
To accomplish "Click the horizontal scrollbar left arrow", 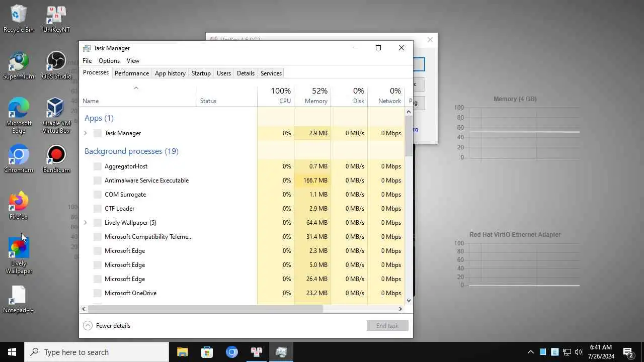I will point(84,309).
